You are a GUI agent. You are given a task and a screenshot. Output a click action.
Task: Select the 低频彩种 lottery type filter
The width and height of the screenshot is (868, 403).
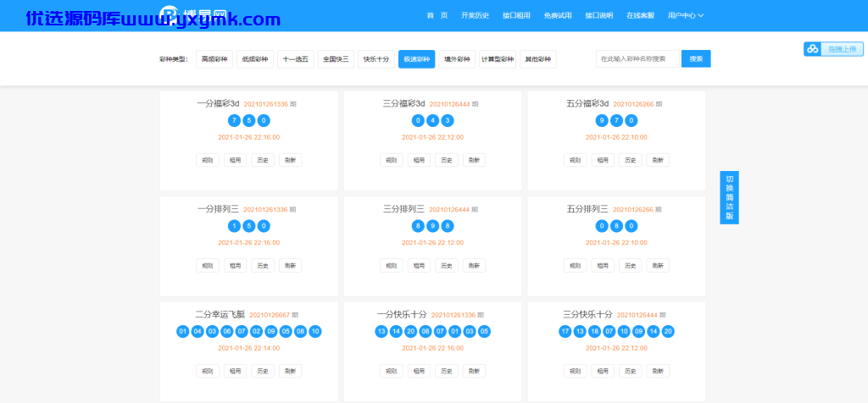tap(255, 59)
